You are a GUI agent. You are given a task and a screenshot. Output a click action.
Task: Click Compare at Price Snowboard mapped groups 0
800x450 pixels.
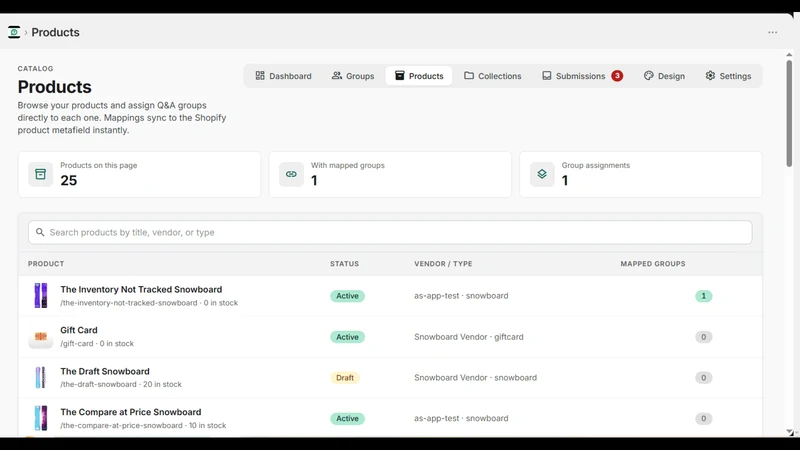coord(704,418)
